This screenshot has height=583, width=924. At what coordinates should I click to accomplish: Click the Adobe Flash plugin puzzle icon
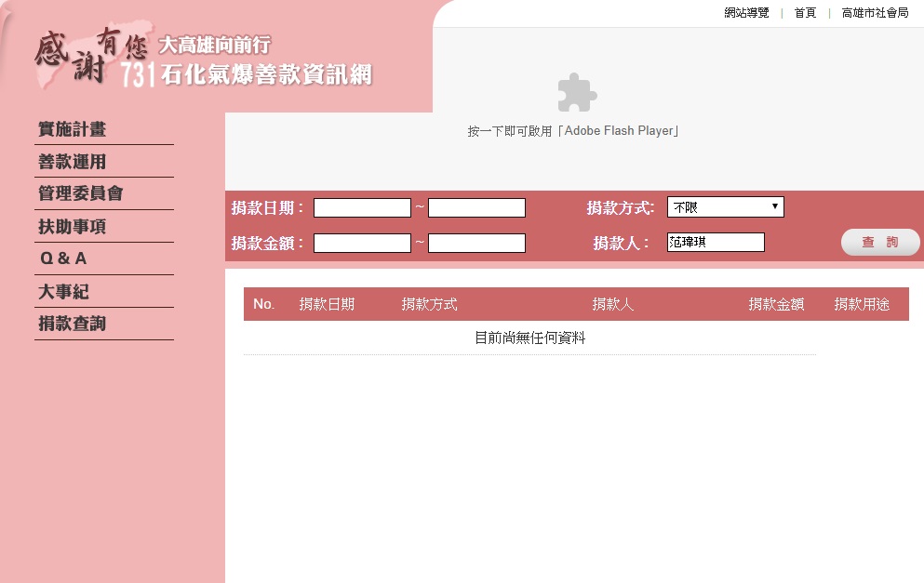pyautogui.click(x=577, y=93)
